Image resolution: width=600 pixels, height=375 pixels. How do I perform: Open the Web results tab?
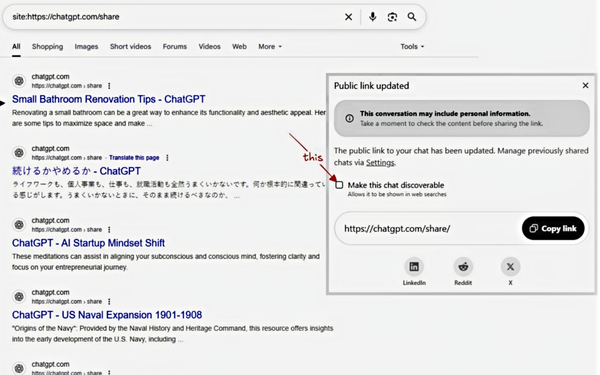coord(239,47)
